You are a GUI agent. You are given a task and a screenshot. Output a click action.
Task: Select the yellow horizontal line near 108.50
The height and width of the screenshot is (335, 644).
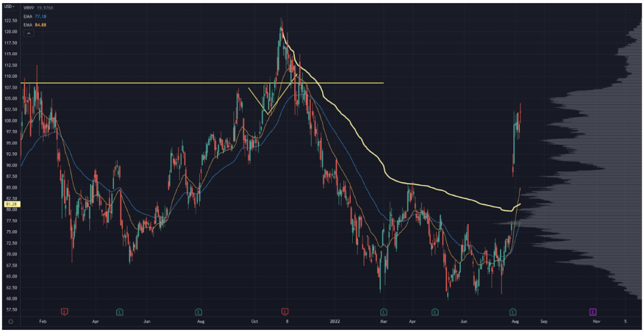pos(202,84)
